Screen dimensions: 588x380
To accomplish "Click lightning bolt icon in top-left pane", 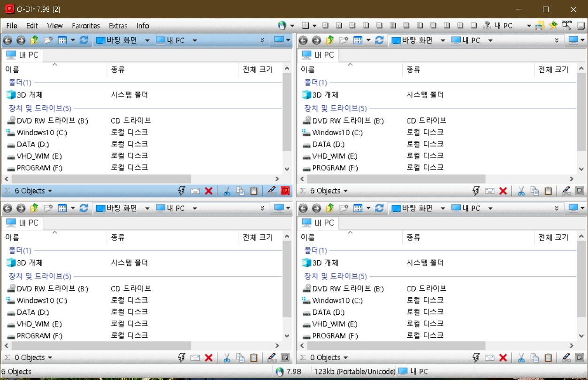I will pos(182,191).
